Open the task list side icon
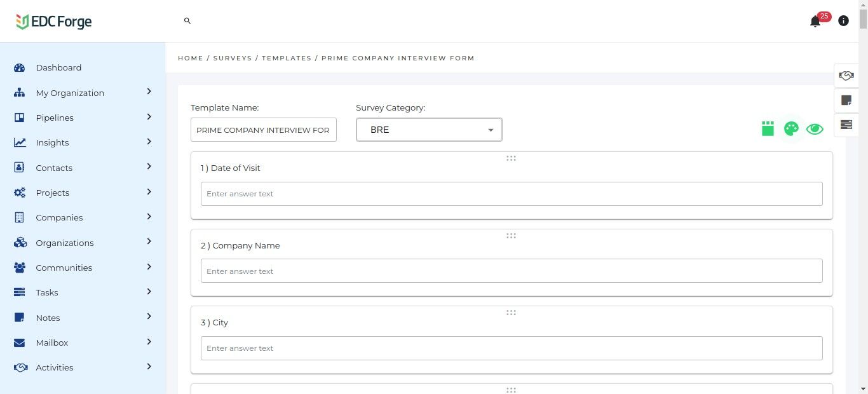This screenshot has width=868, height=394. pos(846,125)
